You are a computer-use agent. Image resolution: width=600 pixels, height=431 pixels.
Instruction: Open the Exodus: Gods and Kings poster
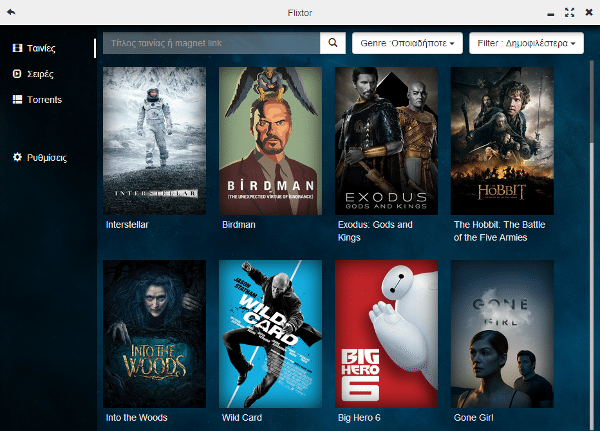click(x=386, y=141)
